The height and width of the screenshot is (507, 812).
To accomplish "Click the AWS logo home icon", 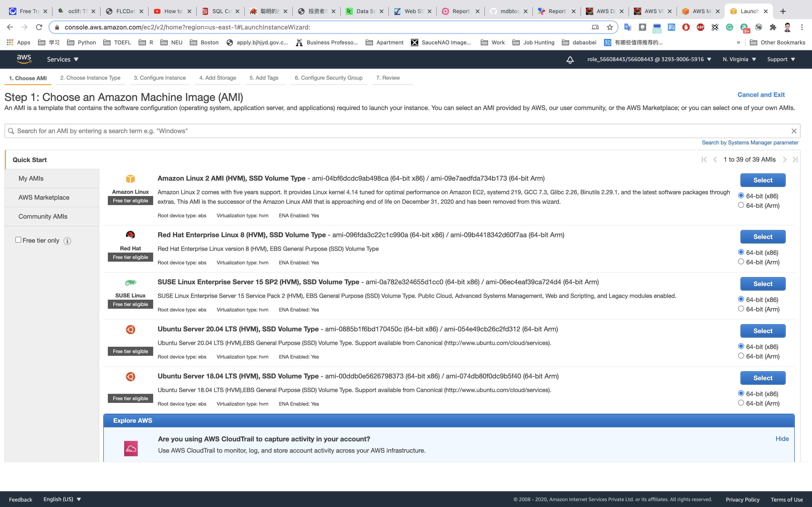I will pos(24,59).
